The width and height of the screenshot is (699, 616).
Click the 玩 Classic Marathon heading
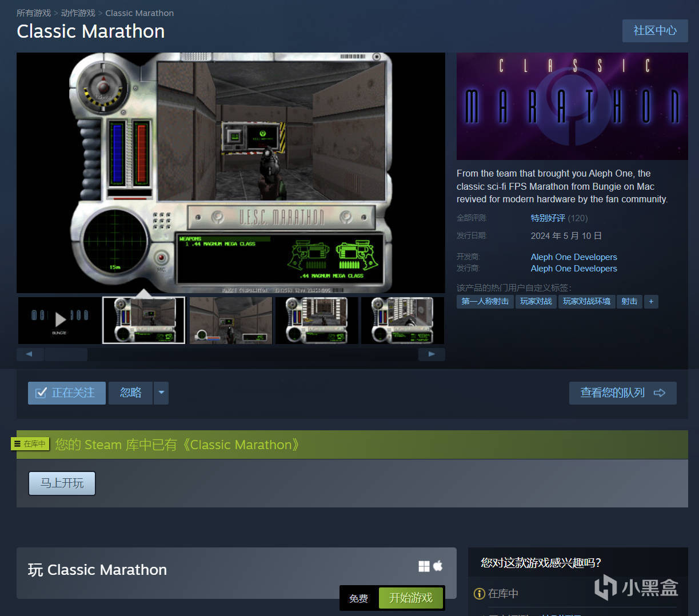[x=97, y=570]
